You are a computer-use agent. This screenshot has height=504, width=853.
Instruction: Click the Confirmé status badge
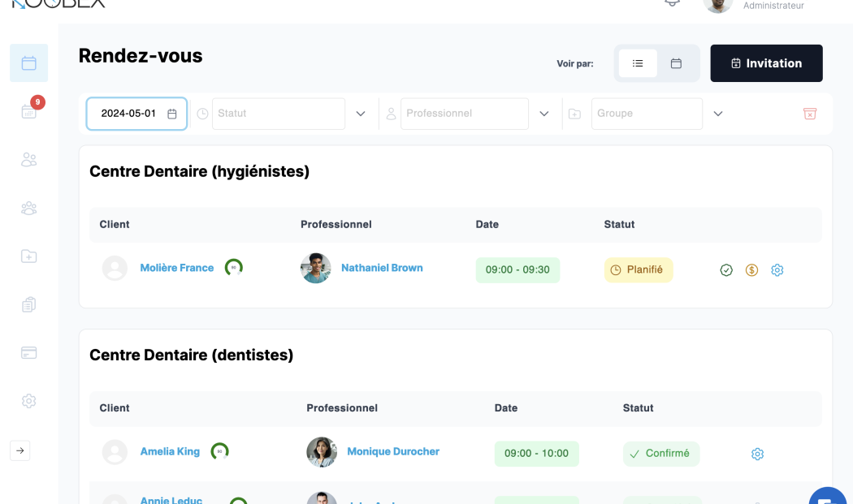661,454
